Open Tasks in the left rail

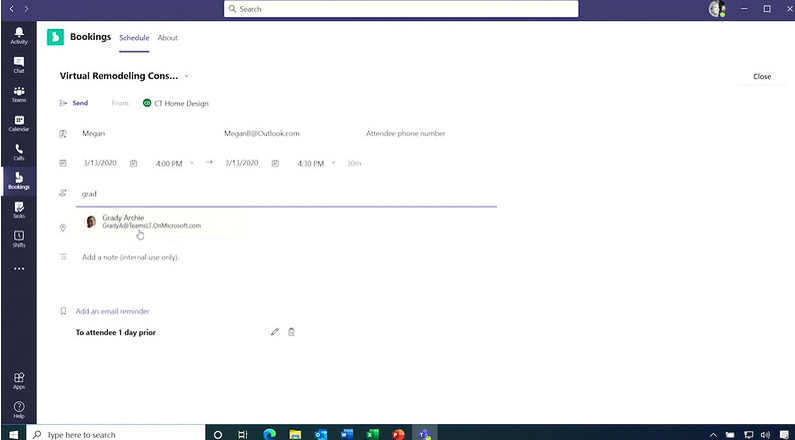coord(19,210)
